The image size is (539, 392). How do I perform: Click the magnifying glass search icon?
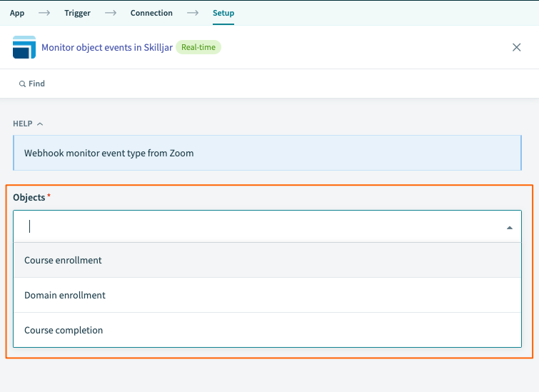point(23,84)
